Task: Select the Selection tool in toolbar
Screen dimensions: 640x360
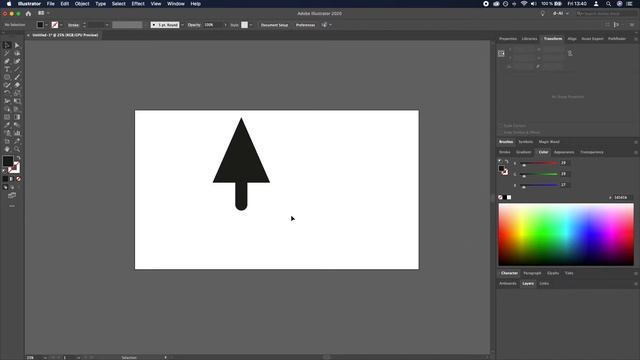Action: coord(7,45)
